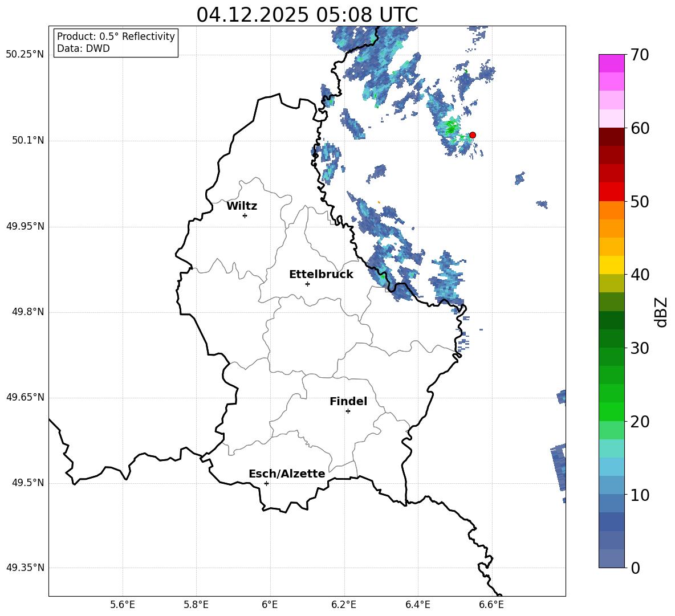Click the latitude label 49.5°N

point(28,483)
